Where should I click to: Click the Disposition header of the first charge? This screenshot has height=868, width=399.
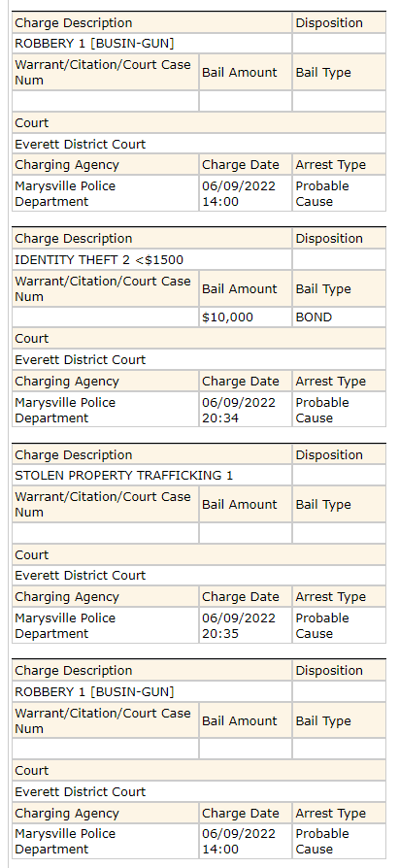coord(329,22)
